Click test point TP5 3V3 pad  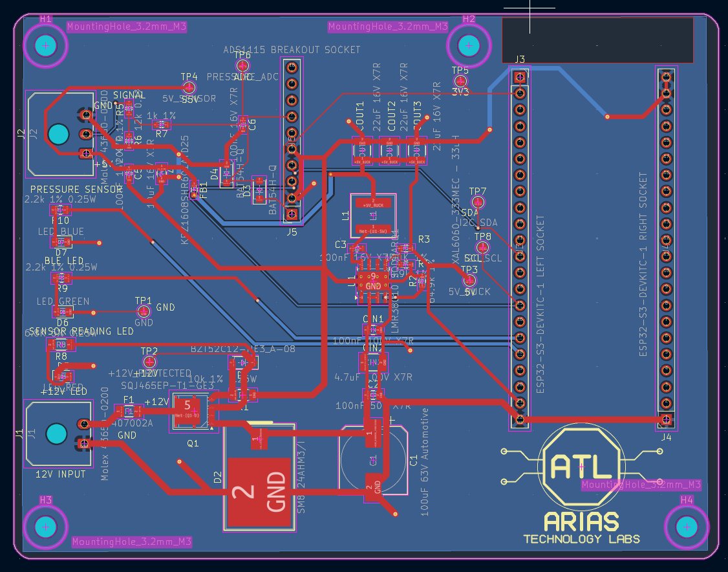(460, 82)
